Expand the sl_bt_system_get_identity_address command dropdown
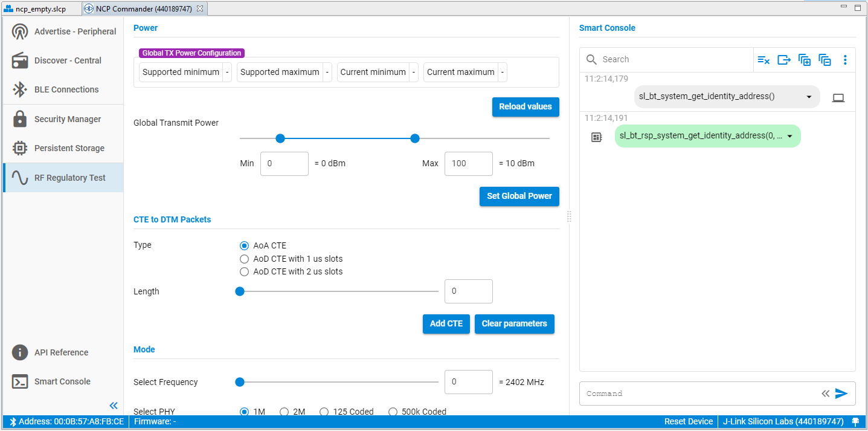The height and width of the screenshot is (431, 868). (x=809, y=96)
